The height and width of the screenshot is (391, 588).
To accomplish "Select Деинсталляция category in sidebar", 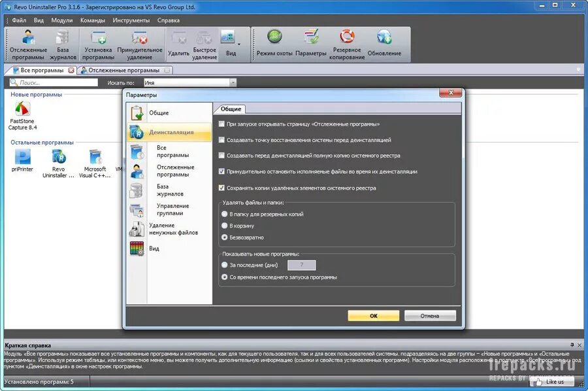I will pos(169,132).
